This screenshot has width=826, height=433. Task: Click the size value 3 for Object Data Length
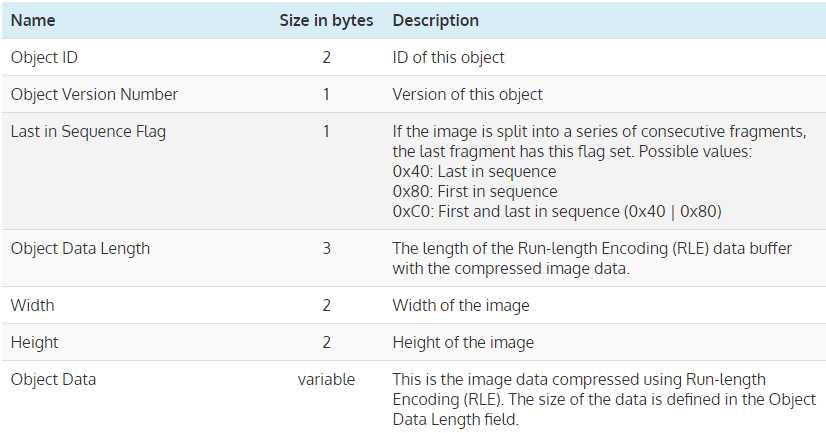pyautogui.click(x=326, y=248)
